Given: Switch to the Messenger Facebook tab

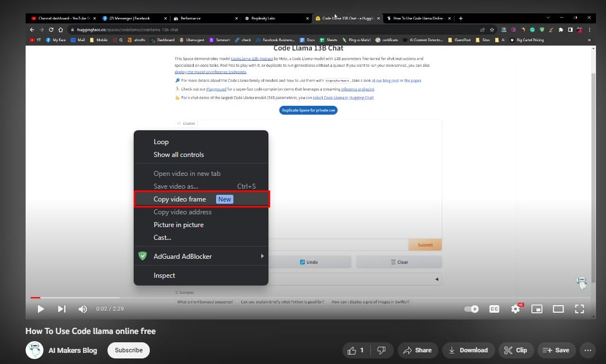Looking at the screenshot, I should click(133, 18).
